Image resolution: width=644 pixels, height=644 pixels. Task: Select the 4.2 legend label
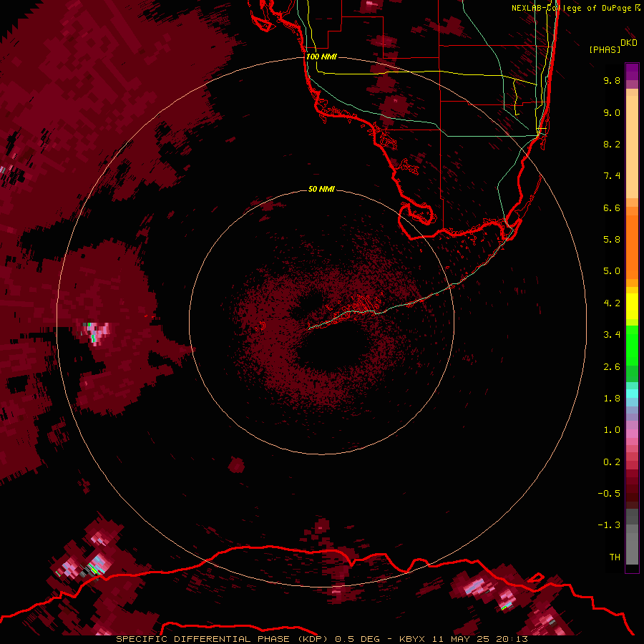click(x=612, y=303)
